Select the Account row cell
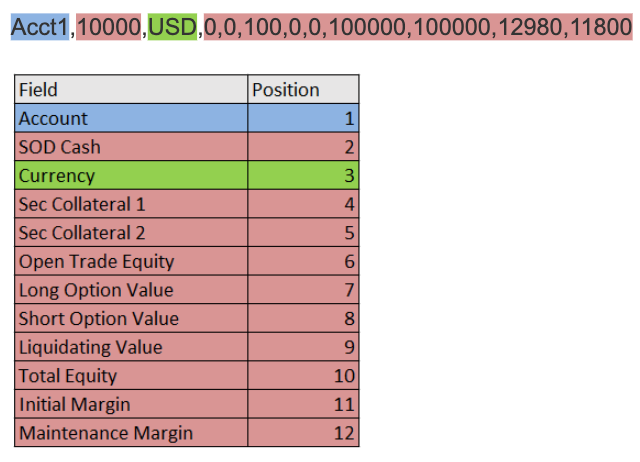The width and height of the screenshot is (640, 462). 131,118
